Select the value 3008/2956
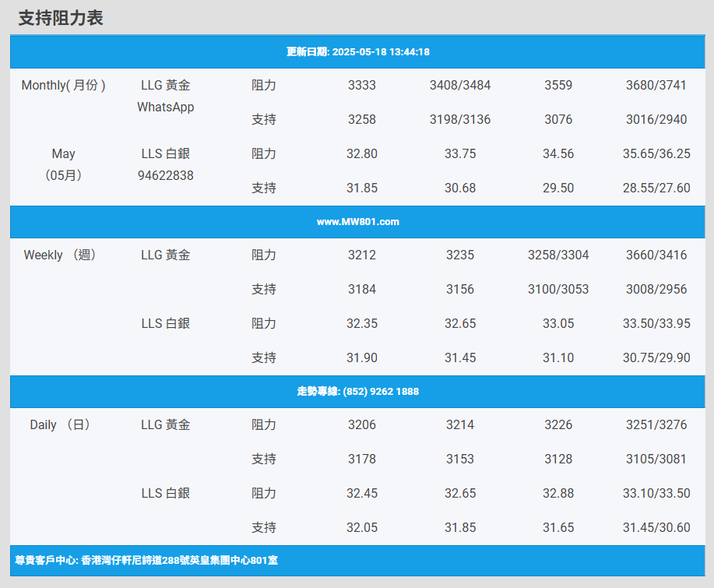714x588 pixels. click(x=656, y=289)
